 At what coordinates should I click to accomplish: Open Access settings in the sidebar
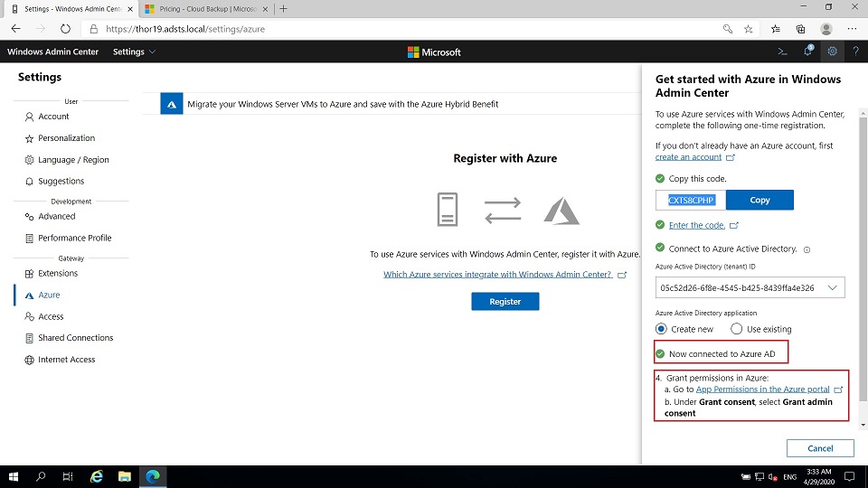(x=51, y=316)
